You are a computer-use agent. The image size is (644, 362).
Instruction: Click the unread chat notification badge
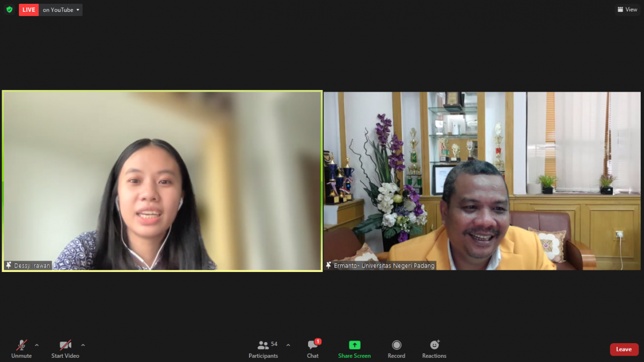tap(318, 341)
